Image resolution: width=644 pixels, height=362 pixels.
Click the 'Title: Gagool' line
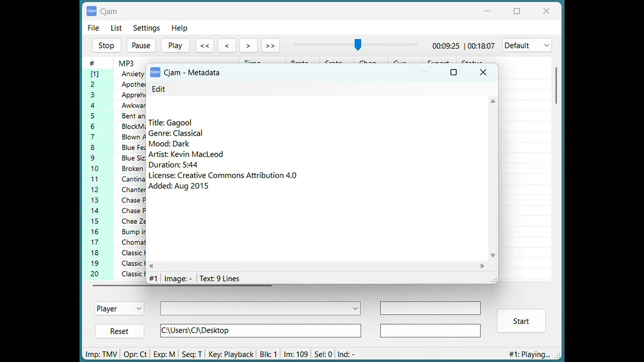pyautogui.click(x=170, y=123)
